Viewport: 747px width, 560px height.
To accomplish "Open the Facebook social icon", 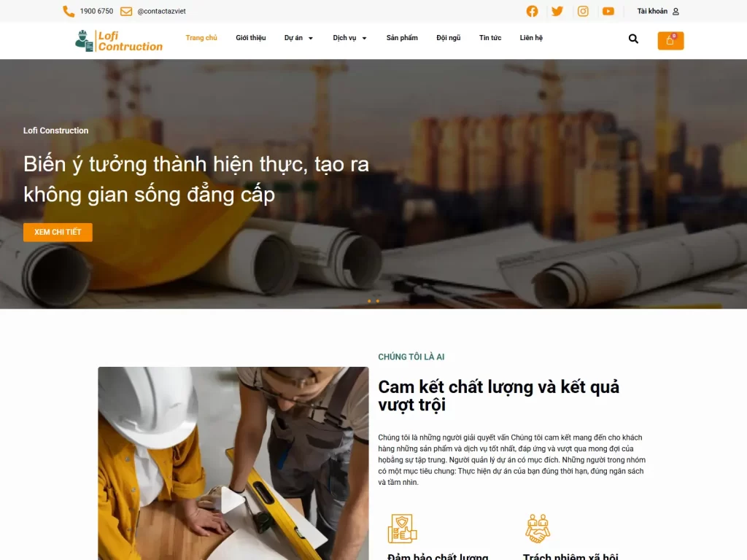I will click(x=532, y=11).
